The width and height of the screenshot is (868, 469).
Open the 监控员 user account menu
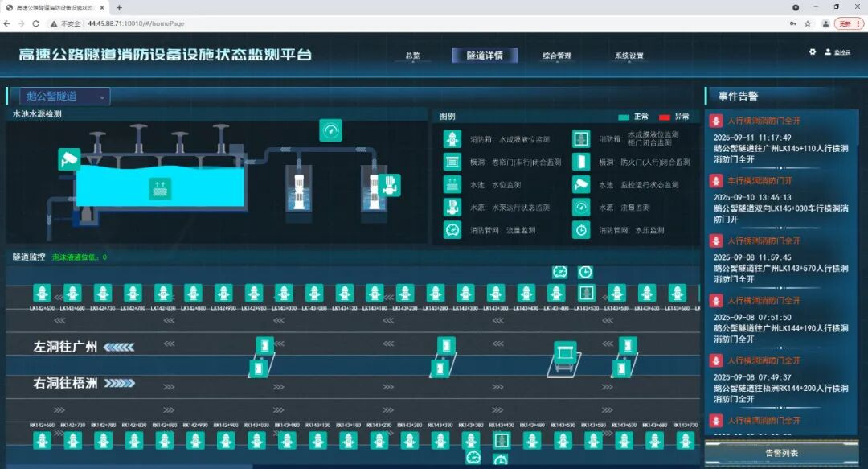click(x=837, y=52)
